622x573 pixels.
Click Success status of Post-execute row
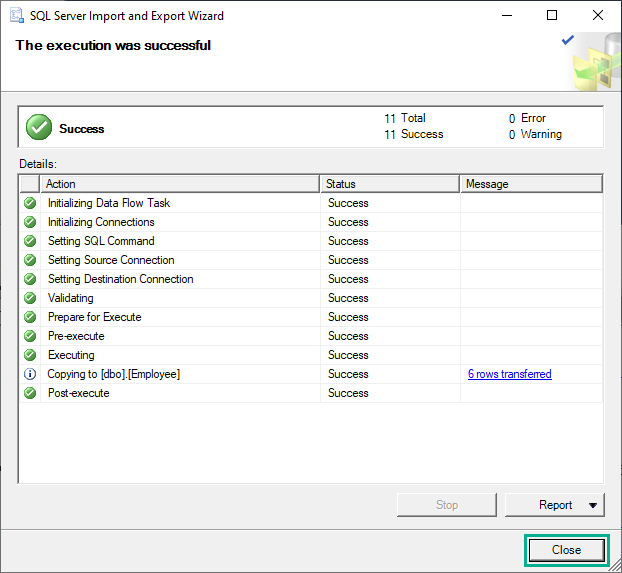point(348,393)
